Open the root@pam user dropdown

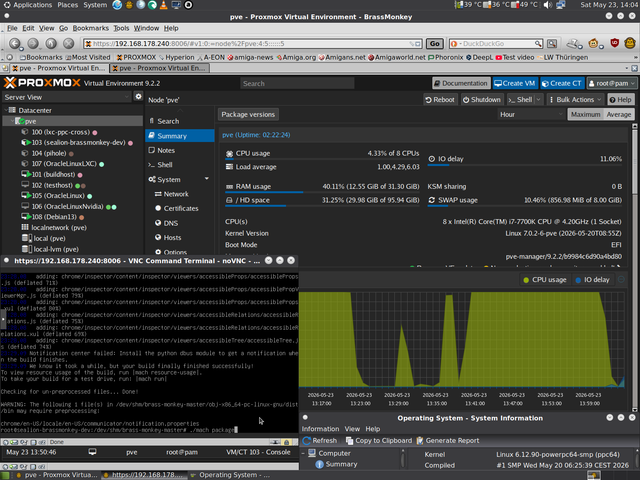[611, 83]
